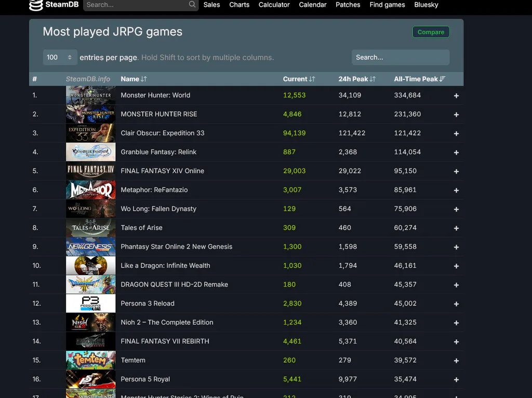Click plus icon on Persona 5 Royal row
This screenshot has height=398, width=532.
tap(456, 380)
